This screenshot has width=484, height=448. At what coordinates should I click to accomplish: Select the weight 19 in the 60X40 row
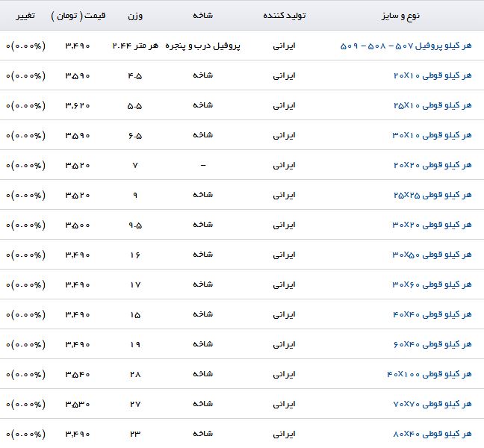click(x=135, y=345)
